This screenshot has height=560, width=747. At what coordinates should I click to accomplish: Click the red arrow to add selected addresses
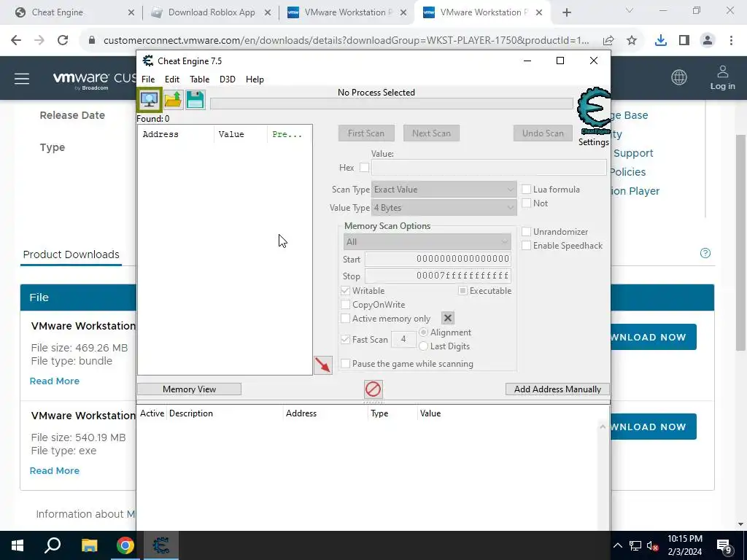323,365
